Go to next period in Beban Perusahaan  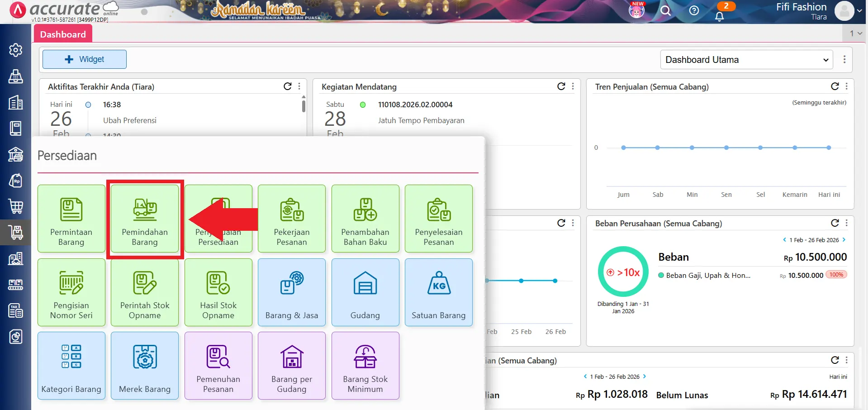coord(844,240)
